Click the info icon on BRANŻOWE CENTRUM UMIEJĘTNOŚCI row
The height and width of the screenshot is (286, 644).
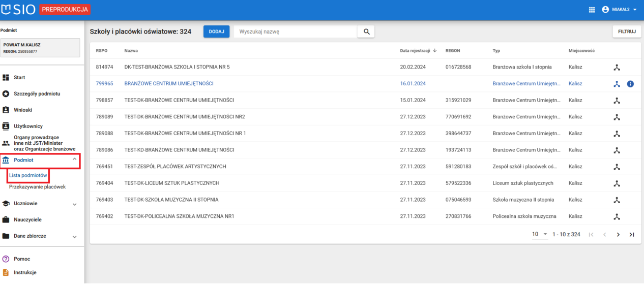click(x=630, y=84)
